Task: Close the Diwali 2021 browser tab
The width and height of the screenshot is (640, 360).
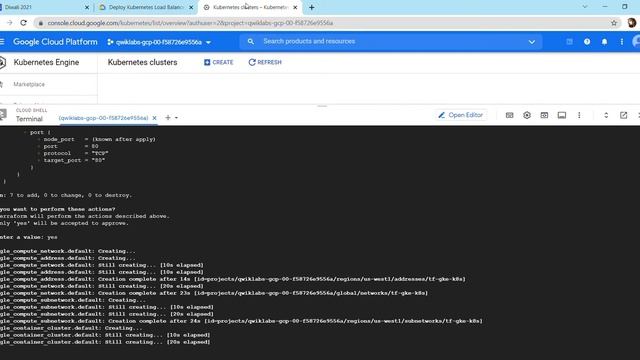Action: click(x=87, y=7)
